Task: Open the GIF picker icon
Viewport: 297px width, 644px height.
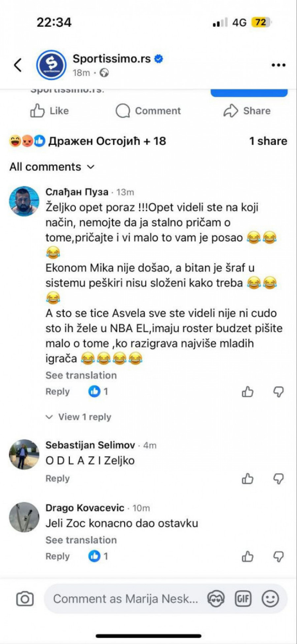Action: pos(243,599)
